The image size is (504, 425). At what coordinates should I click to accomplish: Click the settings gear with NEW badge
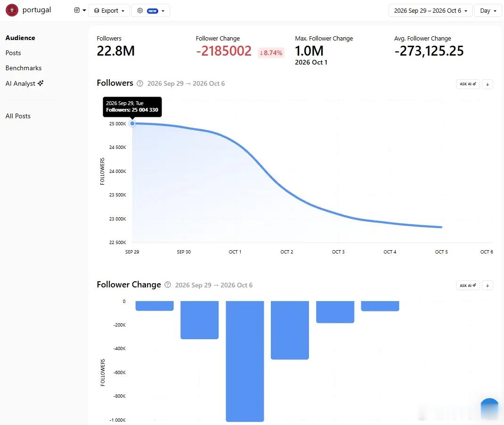[151, 11]
